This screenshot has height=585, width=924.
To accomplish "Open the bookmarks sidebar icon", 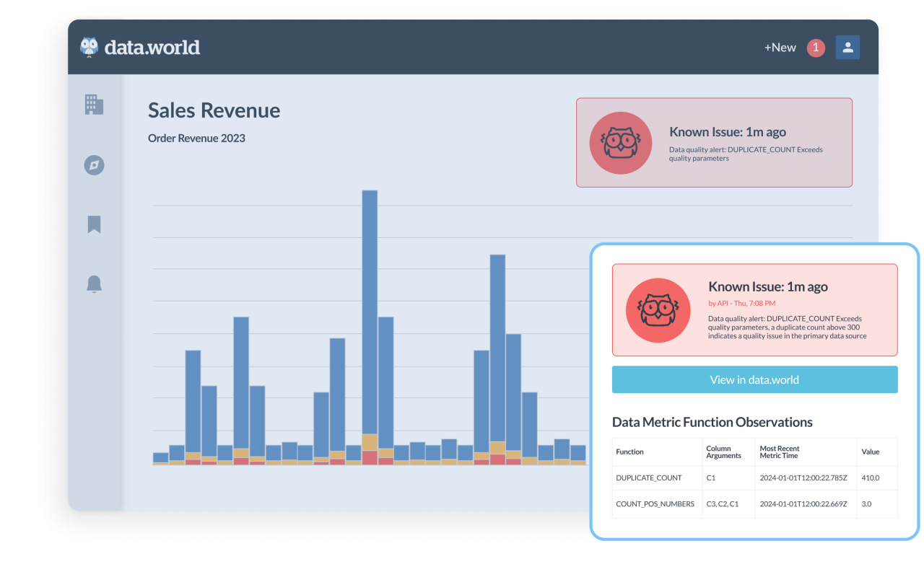I will 94,224.
